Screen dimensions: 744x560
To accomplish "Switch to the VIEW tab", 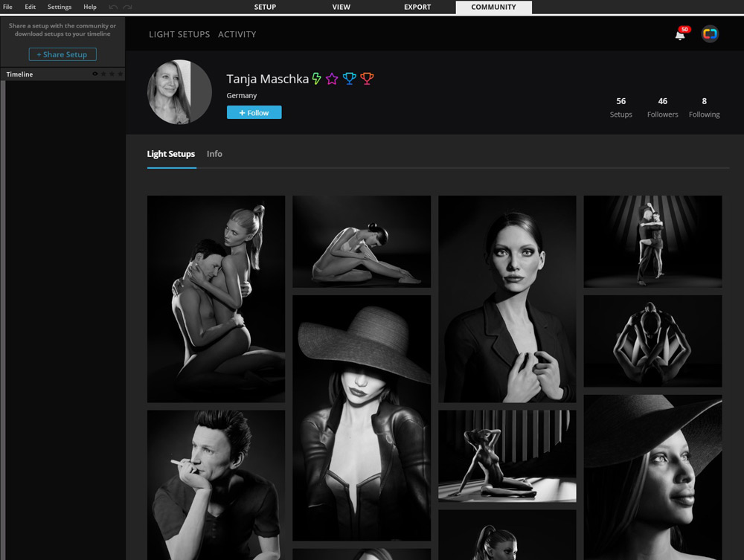I will 341,7.
